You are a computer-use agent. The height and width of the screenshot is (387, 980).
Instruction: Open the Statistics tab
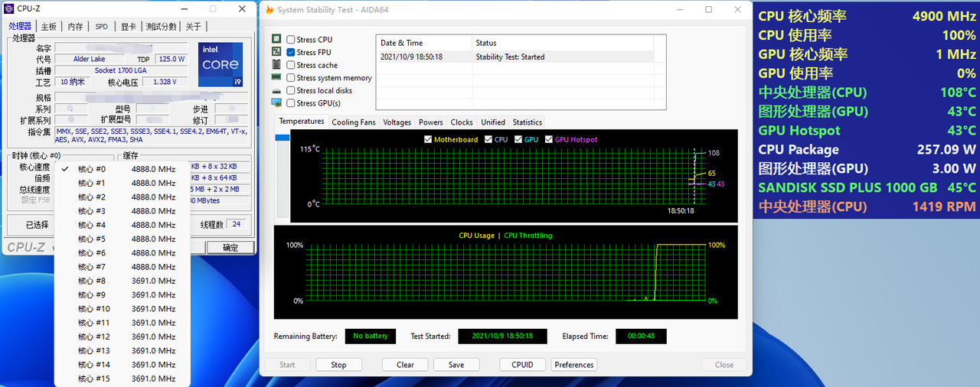528,122
